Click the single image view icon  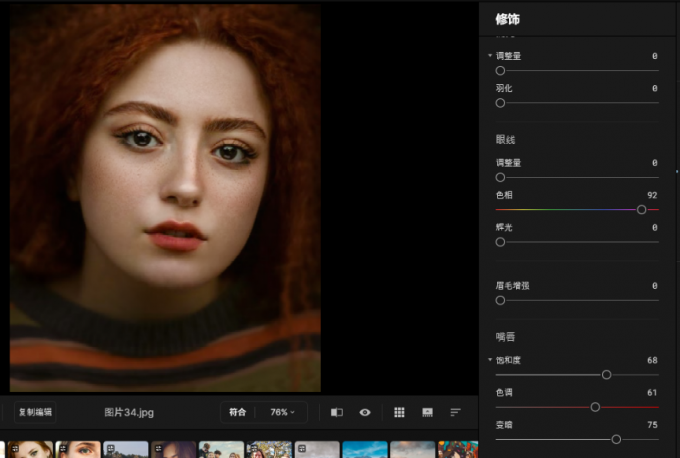[427, 412]
